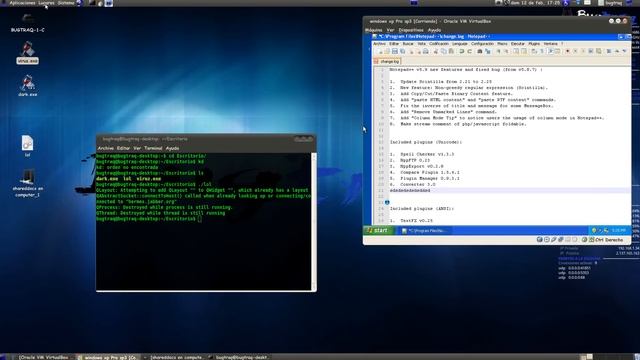Click red Record Macro icon in Notepad++
Image resolution: width=640 pixels, height=360 pixels.
pyautogui.click(x=567, y=51)
